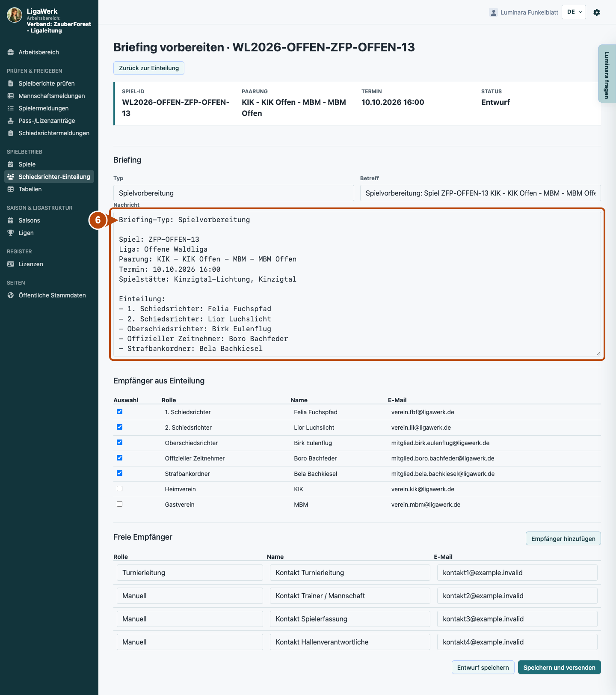Toggle the Offizieller Zeitnehmer checkbox
This screenshot has height=695, width=616.
(120, 458)
